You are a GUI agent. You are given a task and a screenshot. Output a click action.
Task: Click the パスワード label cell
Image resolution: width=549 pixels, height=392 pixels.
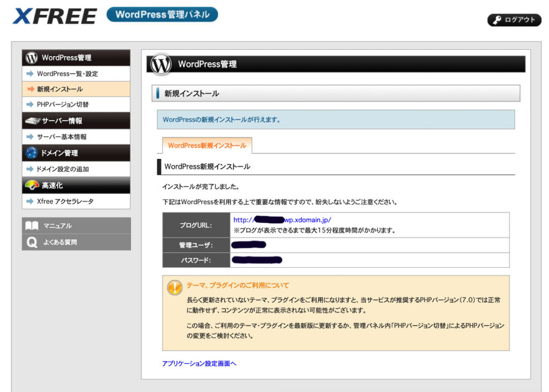point(196,260)
